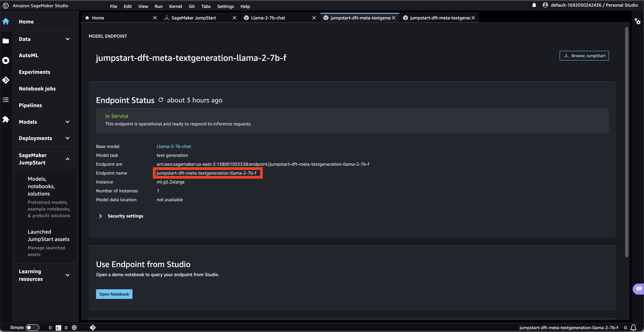
Task: Expand the Security settings section
Action: click(100, 216)
